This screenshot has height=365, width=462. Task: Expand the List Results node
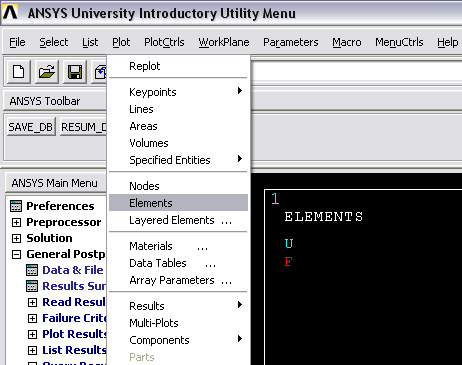click(32, 350)
